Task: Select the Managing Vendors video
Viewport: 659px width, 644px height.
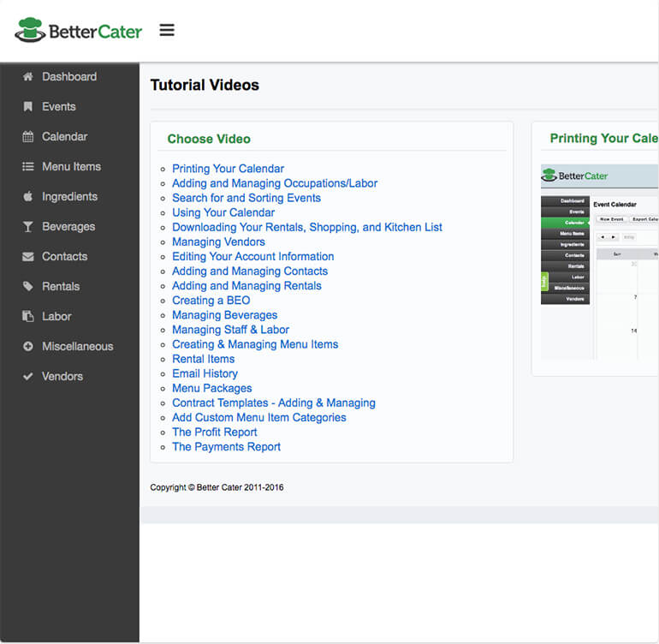Action: 218,241
